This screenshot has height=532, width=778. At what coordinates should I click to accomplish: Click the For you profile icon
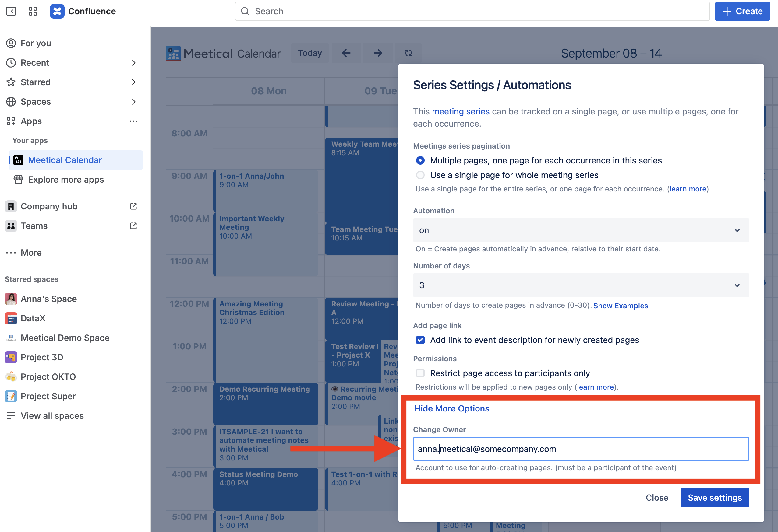pos(11,43)
